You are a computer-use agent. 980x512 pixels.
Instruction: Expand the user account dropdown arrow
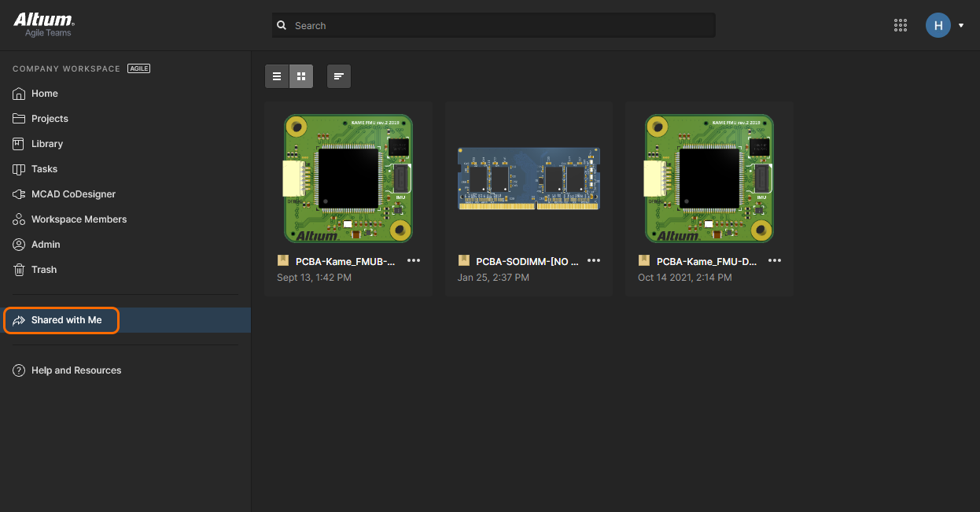(961, 26)
